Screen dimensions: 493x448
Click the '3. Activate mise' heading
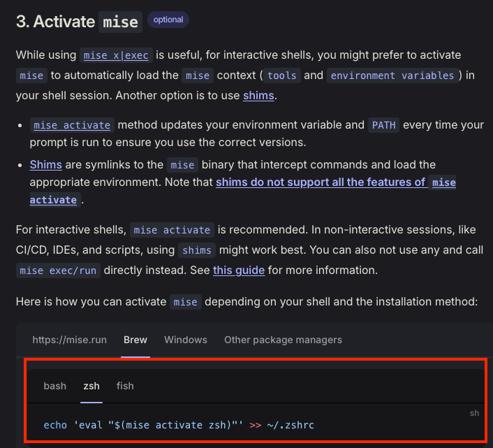pos(79,22)
